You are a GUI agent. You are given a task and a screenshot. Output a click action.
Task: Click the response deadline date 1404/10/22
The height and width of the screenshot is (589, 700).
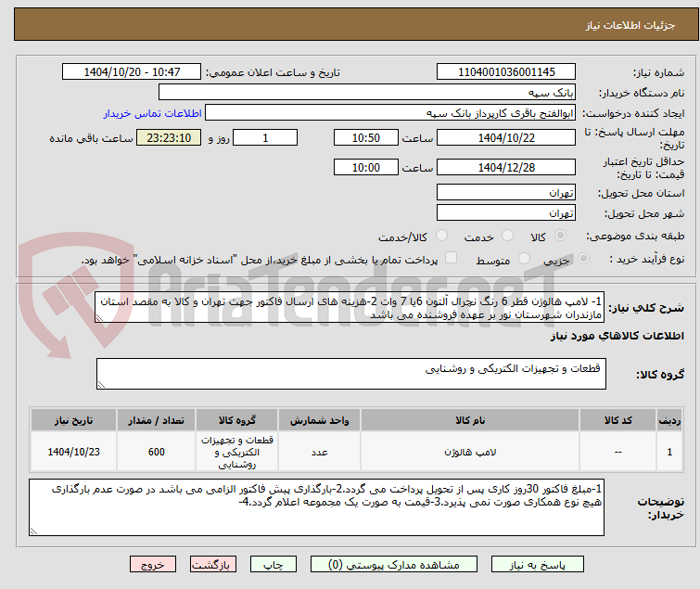click(x=506, y=137)
